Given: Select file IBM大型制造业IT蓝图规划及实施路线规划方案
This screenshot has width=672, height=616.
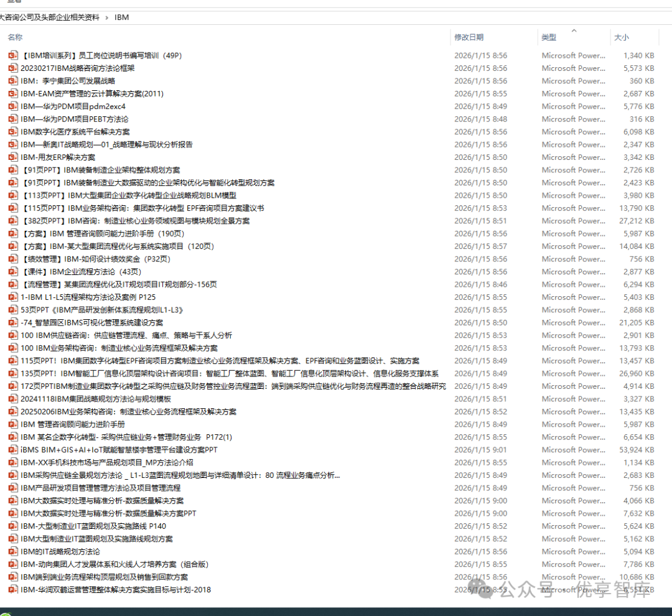Looking at the screenshot, I should click(97, 539).
